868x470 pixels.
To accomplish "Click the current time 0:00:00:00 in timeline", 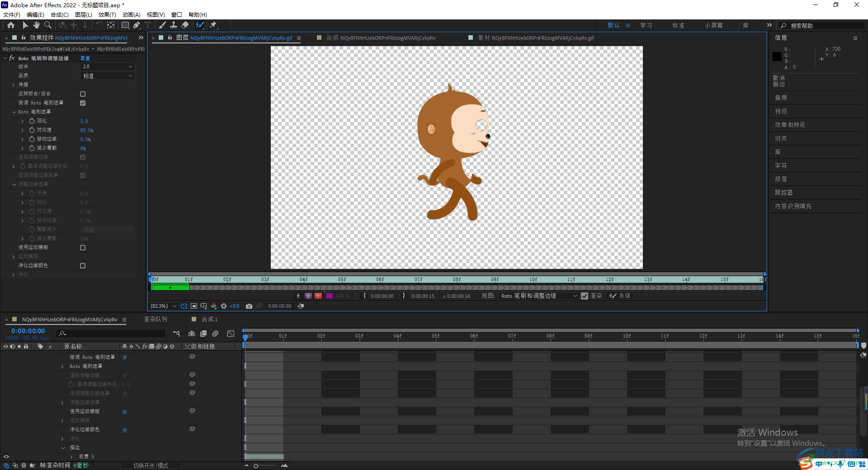I will [x=28, y=331].
